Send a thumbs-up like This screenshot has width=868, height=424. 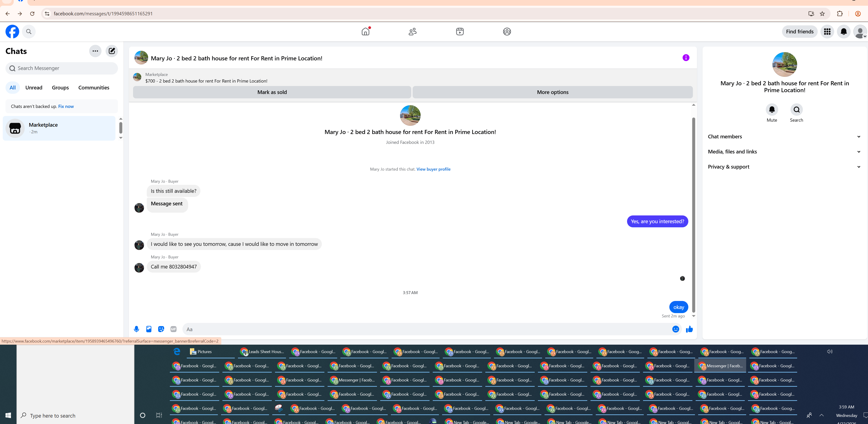689,329
